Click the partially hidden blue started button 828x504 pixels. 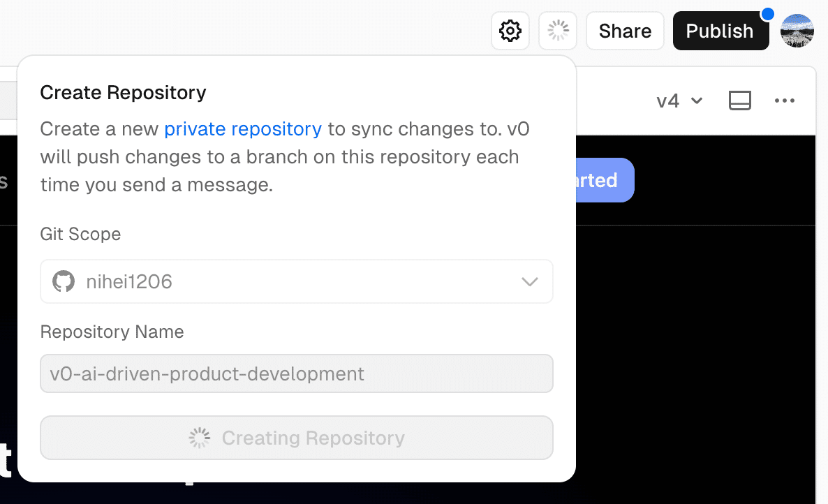pos(605,180)
